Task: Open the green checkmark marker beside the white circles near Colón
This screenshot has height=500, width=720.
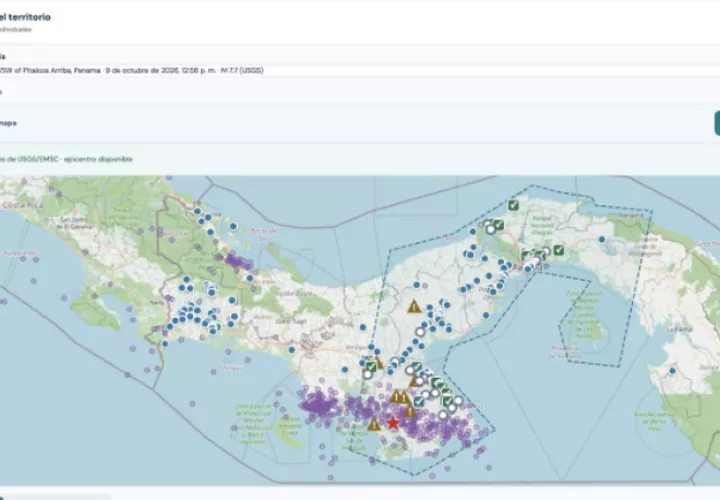Action: (x=499, y=225)
